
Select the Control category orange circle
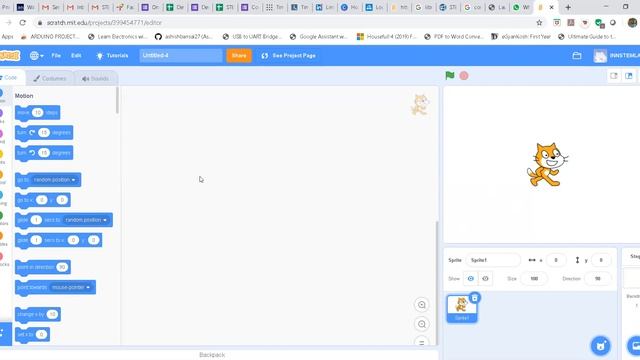(x=2, y=174)
